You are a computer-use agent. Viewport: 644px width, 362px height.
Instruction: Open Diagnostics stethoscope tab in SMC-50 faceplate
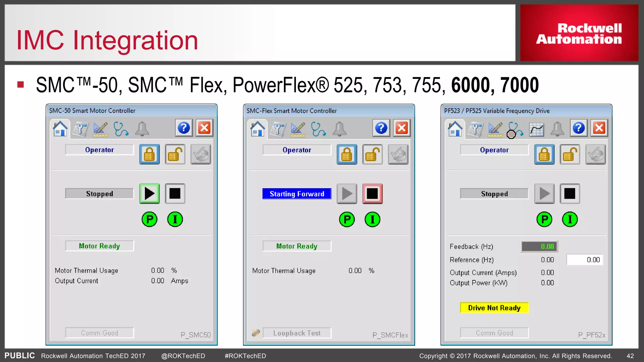point(121,129)
